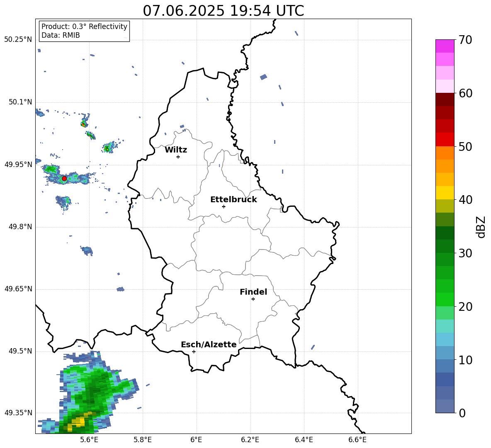Click the Wiltz station label
The width and height of the screenshot is (491, 448).
pos(176,150)
